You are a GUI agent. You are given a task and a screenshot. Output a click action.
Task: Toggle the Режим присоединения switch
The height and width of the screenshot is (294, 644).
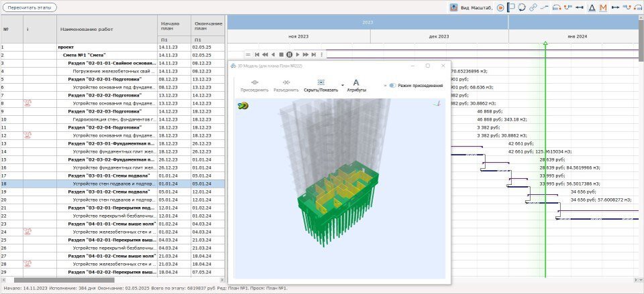tap(392, 86)
